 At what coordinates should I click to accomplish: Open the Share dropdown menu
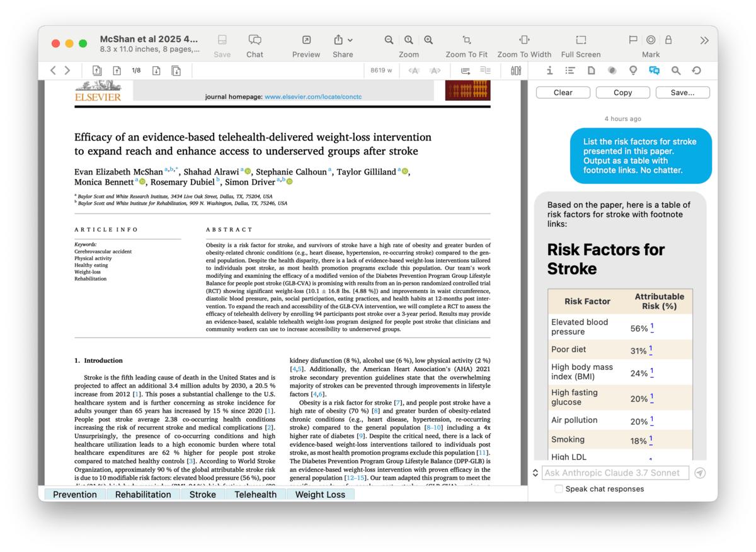pos(343,40)
